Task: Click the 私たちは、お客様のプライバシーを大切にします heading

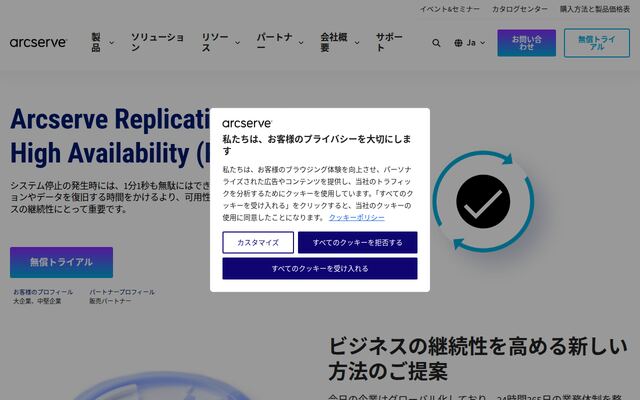Action: 317,144
